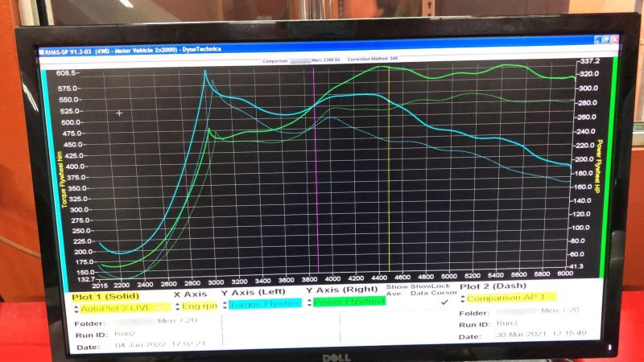Click the magenta vertical cursor line
Screen dimensions: 644x362
316,168
